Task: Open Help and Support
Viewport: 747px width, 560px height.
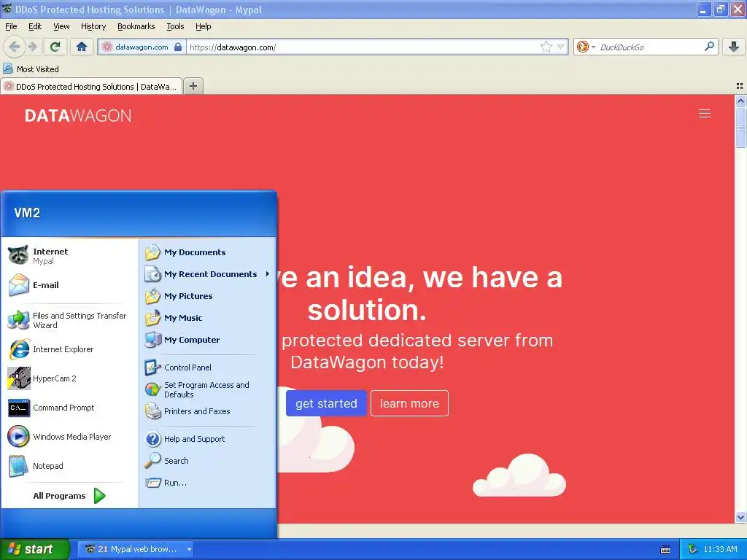Action: pos(208,439)
